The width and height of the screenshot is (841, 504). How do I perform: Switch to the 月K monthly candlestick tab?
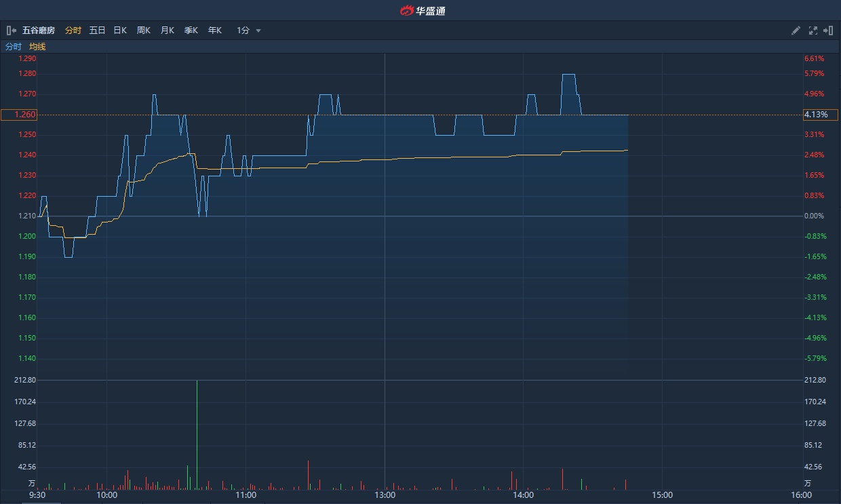[167, 31]
